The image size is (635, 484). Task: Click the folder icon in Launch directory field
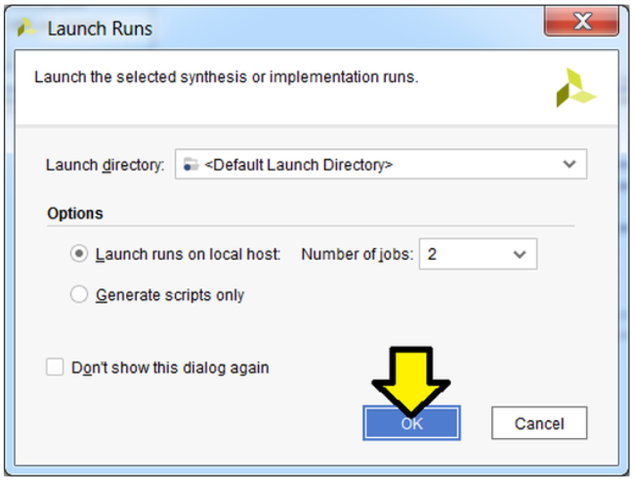click(x=190, y=165)
